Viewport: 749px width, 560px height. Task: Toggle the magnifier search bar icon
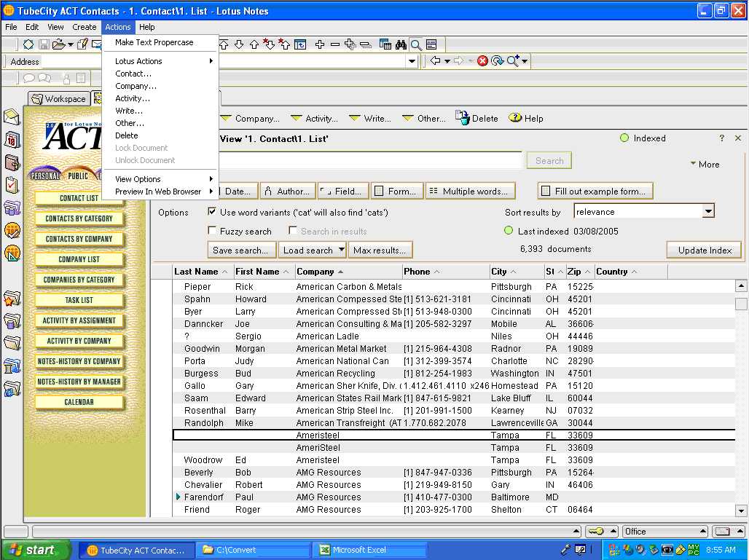tap(416, 44)
